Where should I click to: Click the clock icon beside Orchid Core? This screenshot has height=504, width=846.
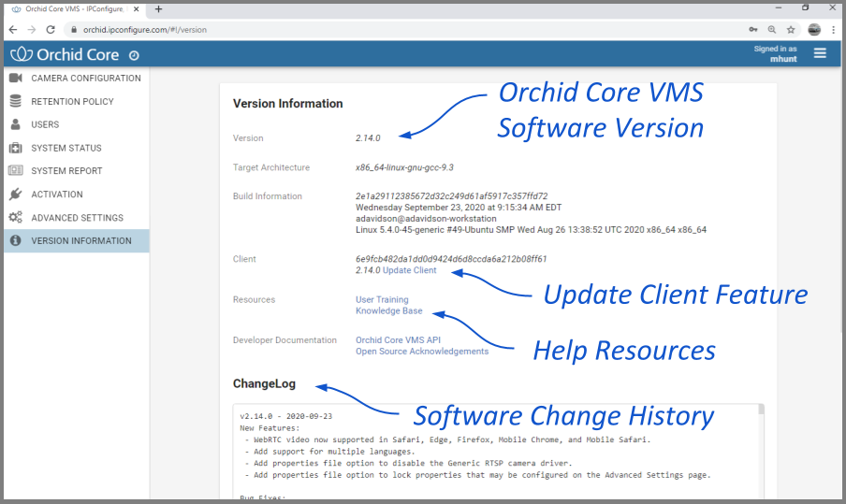point(135,55)
